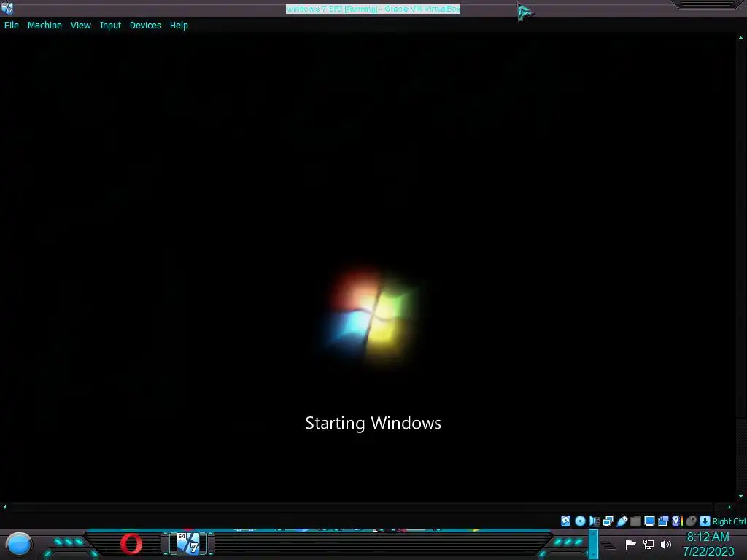This screenshot has width=747, height=560.
Task: Click the clock showing 8:12 AM
Action: (x=708, y=537)
